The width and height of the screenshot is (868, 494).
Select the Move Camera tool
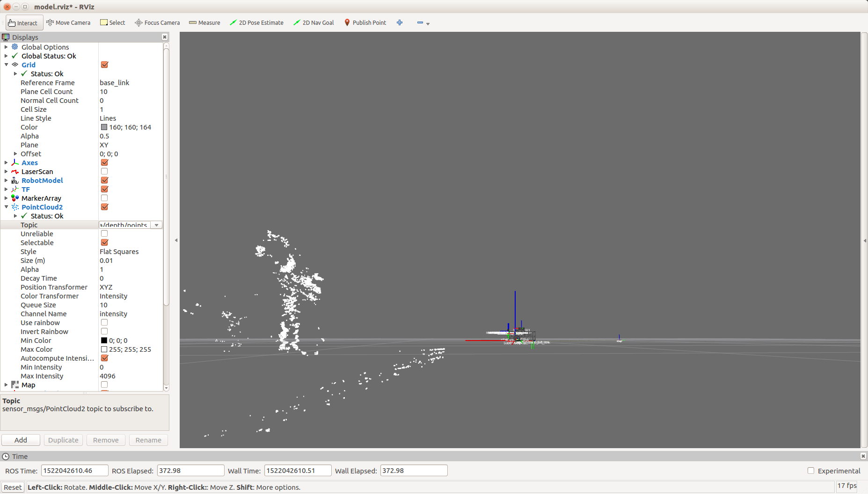[x=68, y=22]
